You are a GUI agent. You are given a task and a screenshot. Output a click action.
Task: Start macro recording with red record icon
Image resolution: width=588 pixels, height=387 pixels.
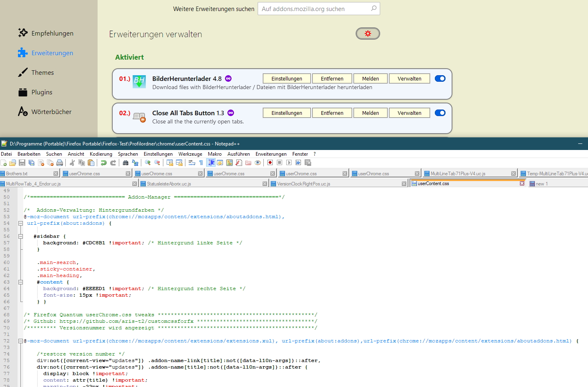point(270,163)
